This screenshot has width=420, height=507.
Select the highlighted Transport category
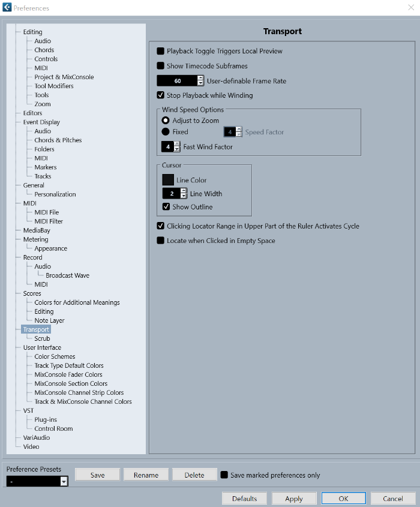36,329
